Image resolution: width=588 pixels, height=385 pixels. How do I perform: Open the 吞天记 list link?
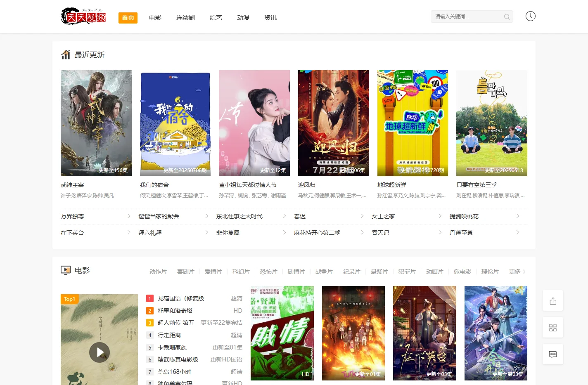[380, 233]
